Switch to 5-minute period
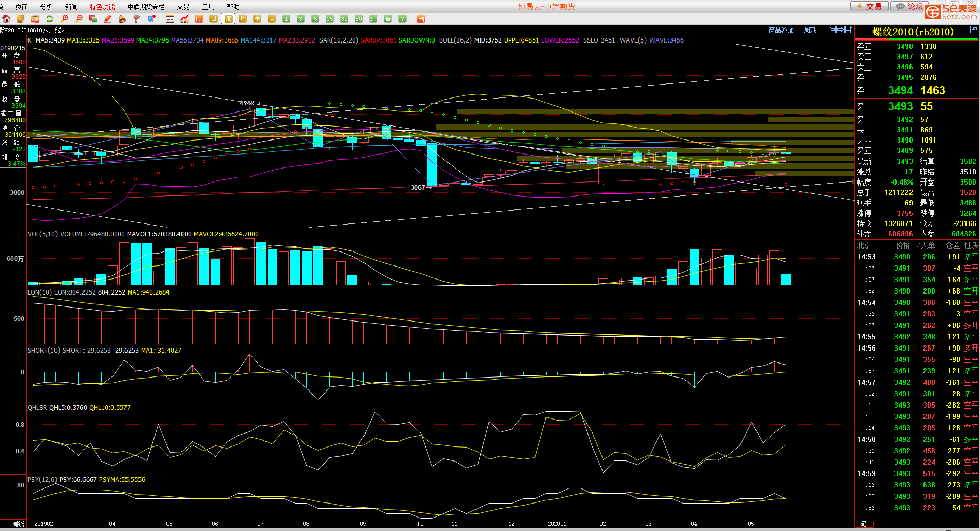 (315, 19)
